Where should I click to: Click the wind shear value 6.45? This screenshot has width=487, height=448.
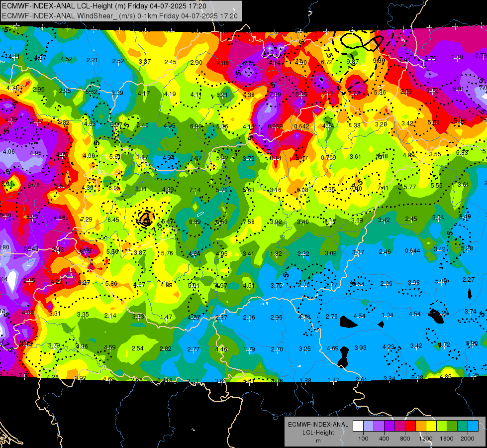(x=113, y=220)
